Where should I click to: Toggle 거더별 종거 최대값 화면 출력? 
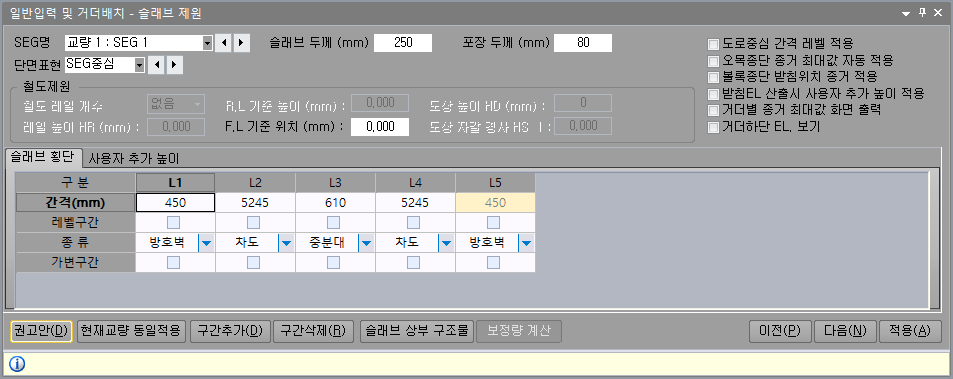point(713,111)
